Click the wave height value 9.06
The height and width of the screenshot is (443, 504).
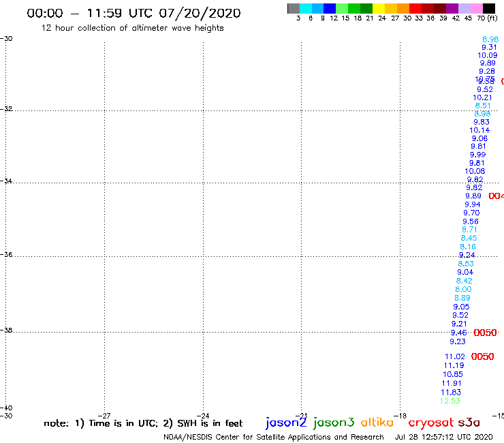tap(479, 138)
